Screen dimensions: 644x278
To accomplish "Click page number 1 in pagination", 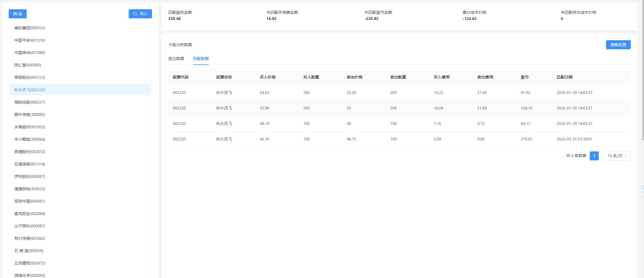I will pos(594,156).
